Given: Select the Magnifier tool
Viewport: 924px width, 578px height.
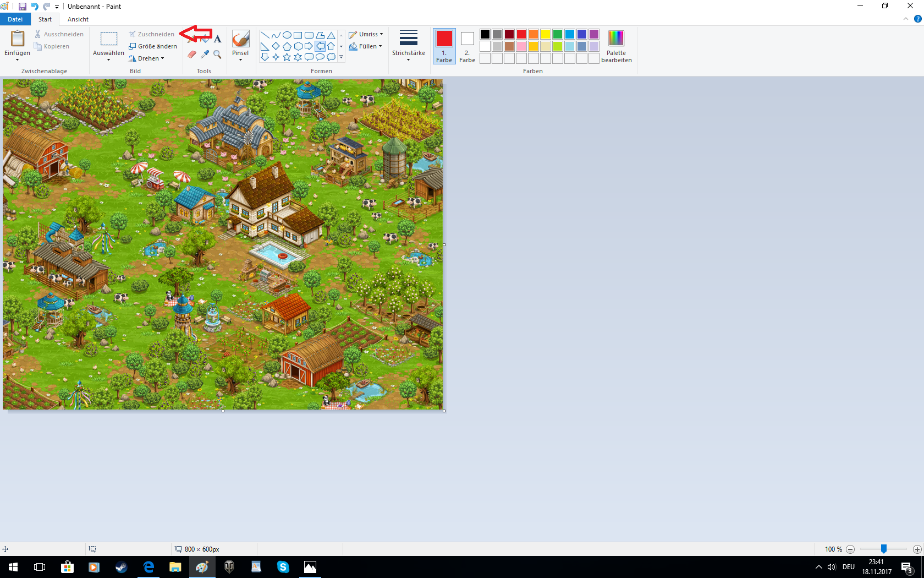Looking at the screenshot, I should tap(218, 54).
